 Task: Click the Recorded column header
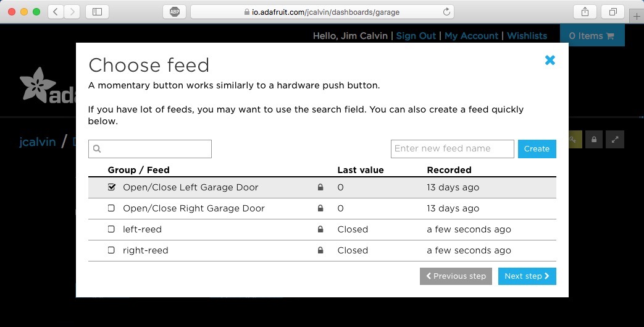[450, 170]
